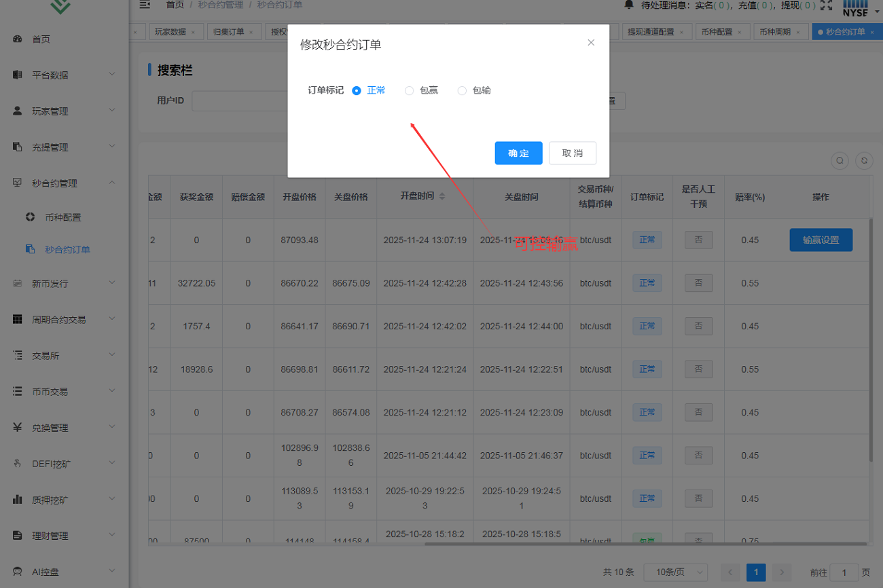Choose the 正常 order mark radio
Image resolution: width=883 pixels, height=588 pixels.
click(x=357, y=91)
